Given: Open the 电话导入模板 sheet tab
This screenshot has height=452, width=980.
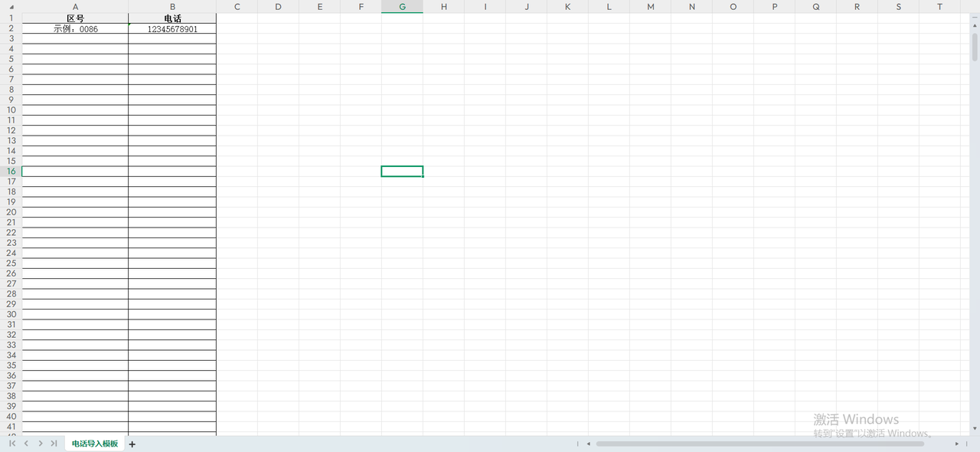Looking at the screenshot, I should point(95,444).
